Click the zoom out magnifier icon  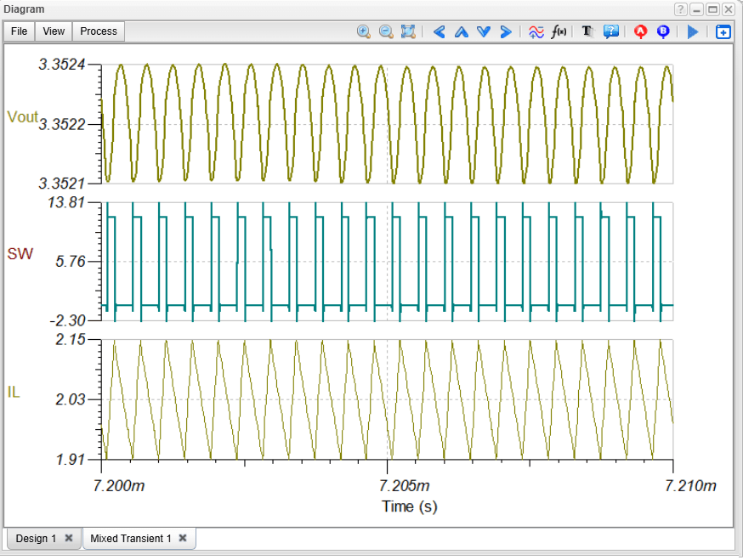(x=386, y=31)
